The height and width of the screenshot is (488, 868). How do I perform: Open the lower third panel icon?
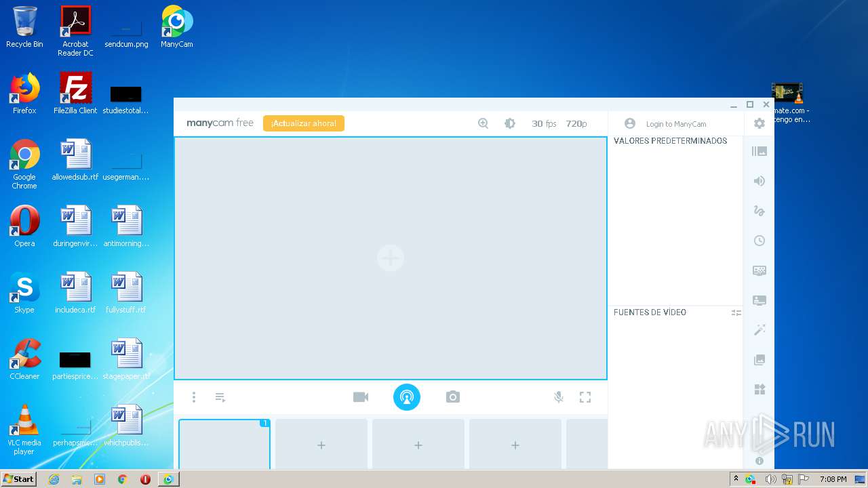(x=759, y=300)
